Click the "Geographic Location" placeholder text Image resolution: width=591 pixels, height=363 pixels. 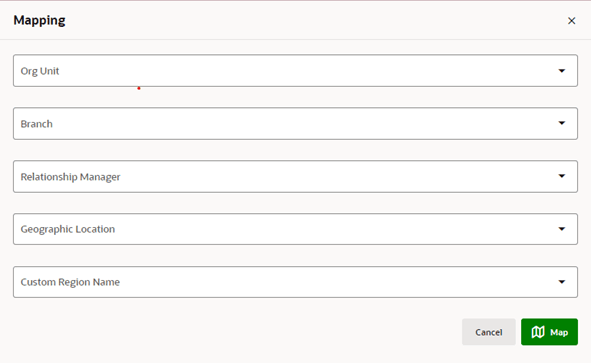[68, 229]
